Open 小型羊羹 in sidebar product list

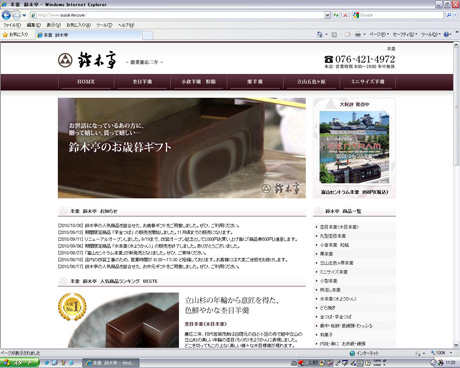(328, 281)
